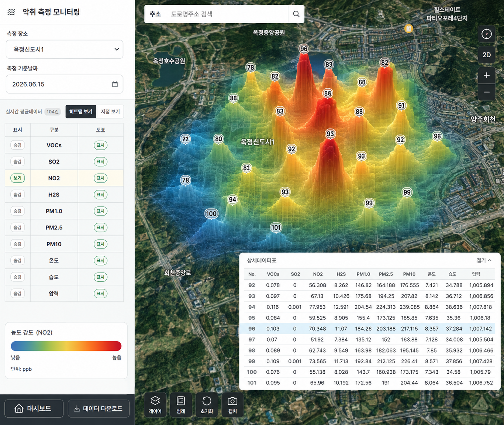Collapse the detail table with 접기
504x425 pixels.
click(x=484, y=260)
